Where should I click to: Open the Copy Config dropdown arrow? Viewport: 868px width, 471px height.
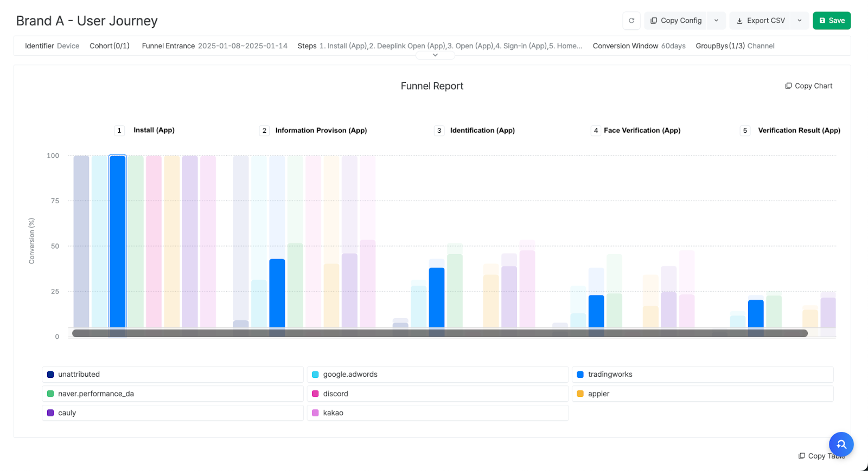pyautogui.click(x=716, y=21)
